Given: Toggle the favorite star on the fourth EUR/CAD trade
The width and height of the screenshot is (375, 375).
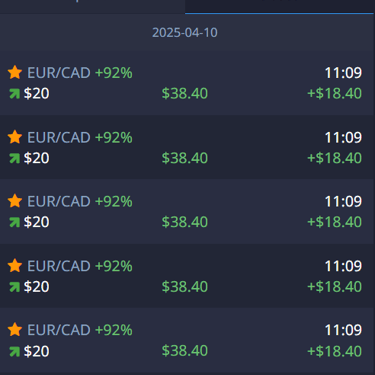Looking at the screenshot, I should point(15,266).
